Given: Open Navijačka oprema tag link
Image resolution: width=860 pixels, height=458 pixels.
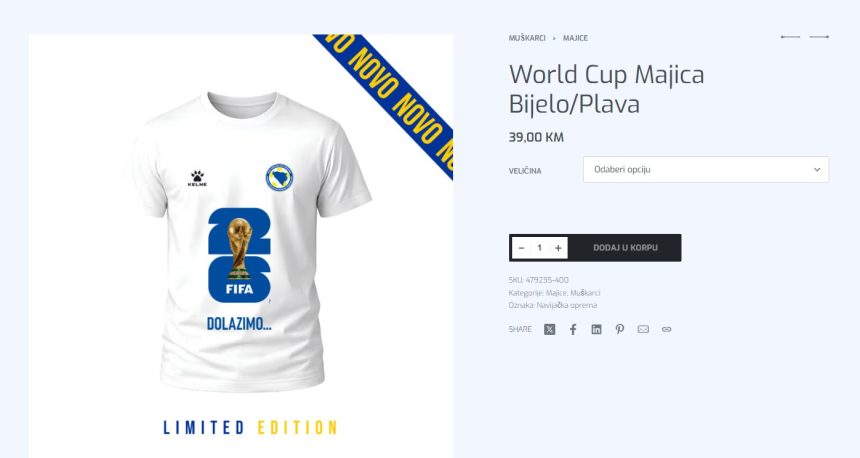Looking at the screenshot, I should tap(567, 305).
